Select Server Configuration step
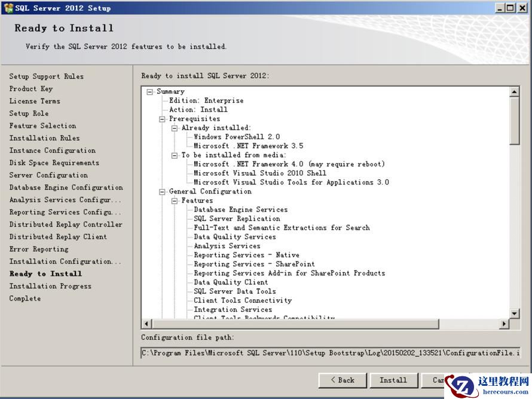 [x=48, y=175]
